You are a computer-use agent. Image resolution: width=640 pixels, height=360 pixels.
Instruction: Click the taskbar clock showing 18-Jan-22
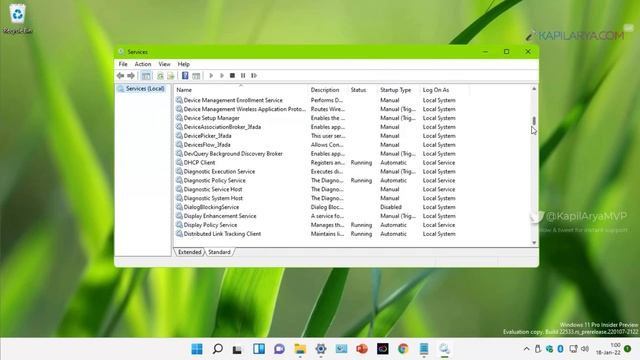point(608,349)
